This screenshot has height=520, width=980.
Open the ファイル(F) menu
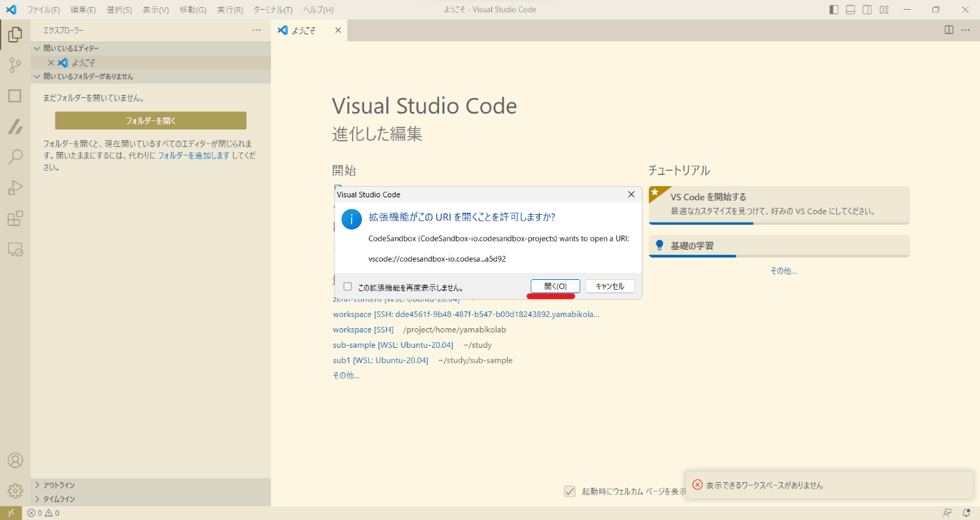tap(43, 10)
